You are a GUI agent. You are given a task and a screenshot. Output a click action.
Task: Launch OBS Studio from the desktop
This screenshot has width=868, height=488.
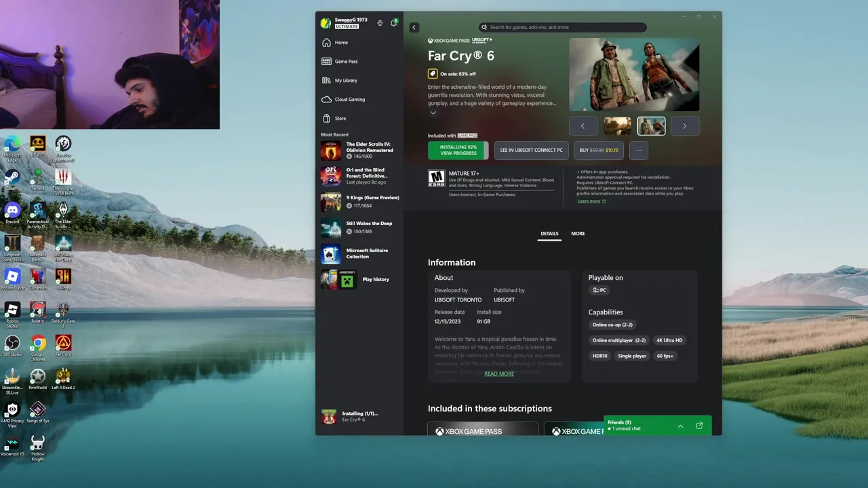pyautogui.click(x=12, y=346)
